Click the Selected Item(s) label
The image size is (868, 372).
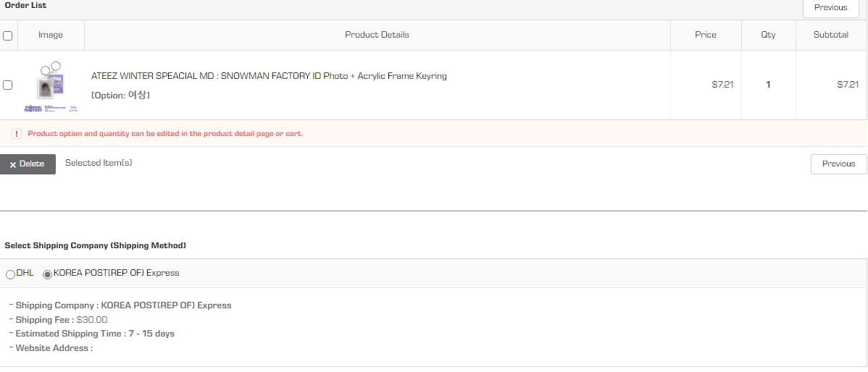[x=99, y=163]
